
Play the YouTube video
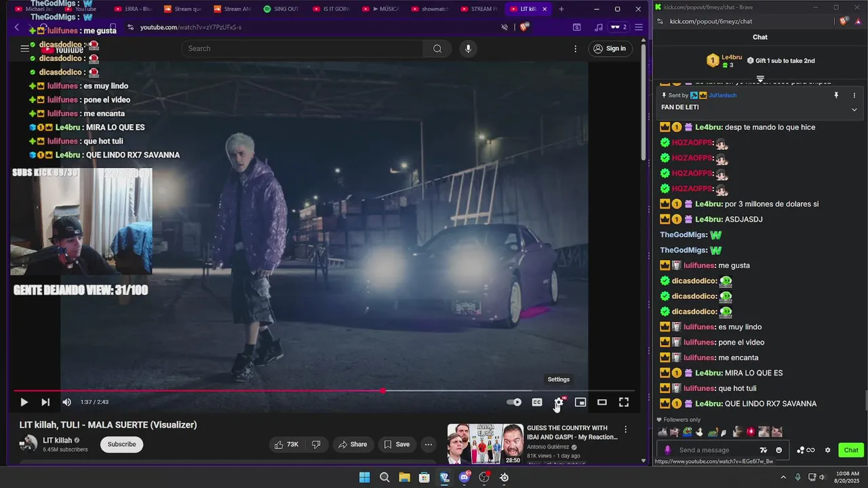pyautogui.click(x=24, y=402)
